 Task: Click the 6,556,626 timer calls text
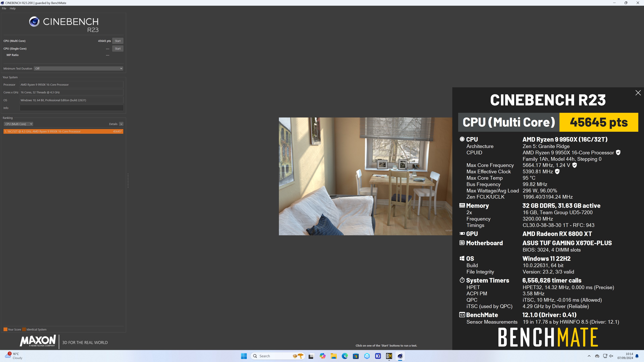pyautogui.click(x=552, y=280)
